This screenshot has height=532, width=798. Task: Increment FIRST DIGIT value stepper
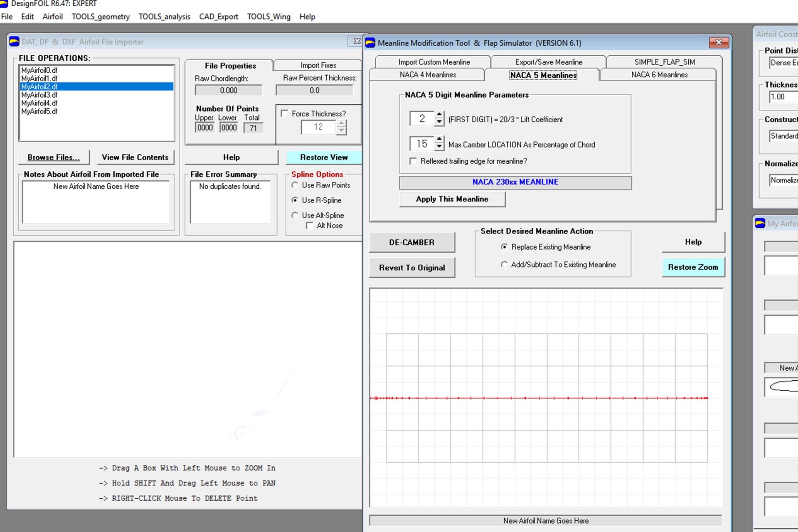pos(439,116)
